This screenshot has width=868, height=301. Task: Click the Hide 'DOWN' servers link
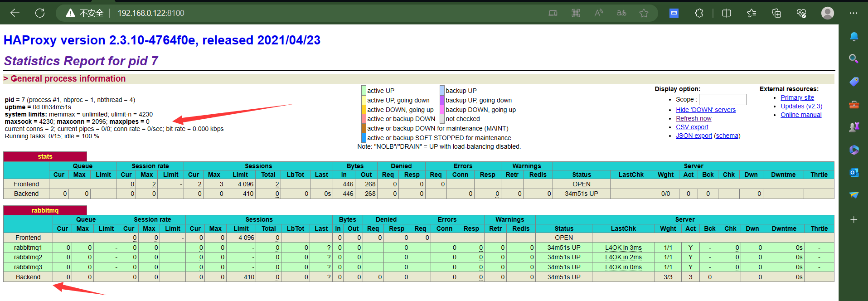(705, 110)
